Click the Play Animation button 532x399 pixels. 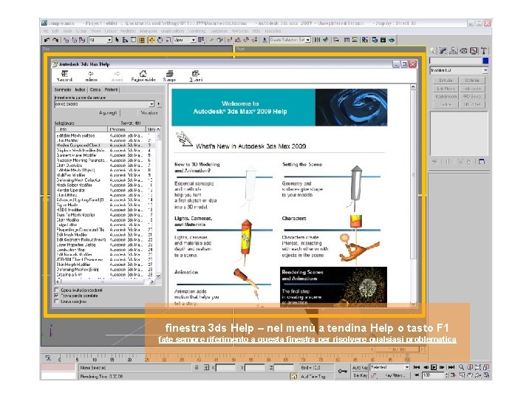434,367
